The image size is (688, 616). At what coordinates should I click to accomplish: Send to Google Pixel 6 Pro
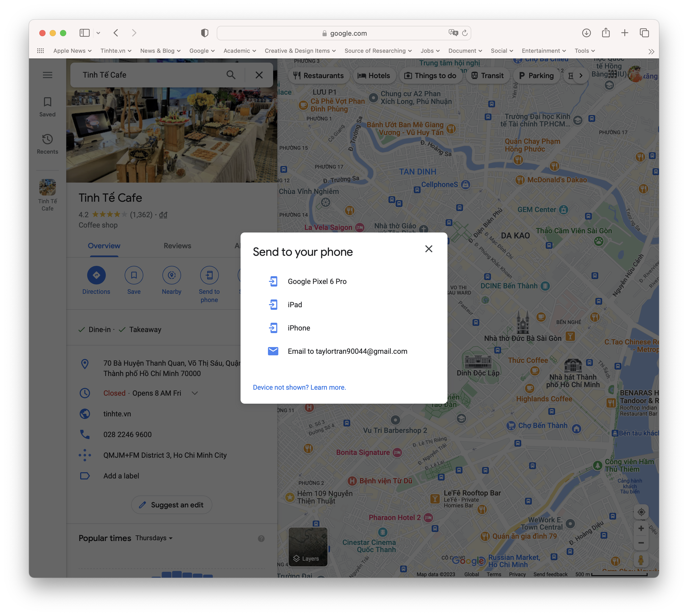click(x=344, y=281)
